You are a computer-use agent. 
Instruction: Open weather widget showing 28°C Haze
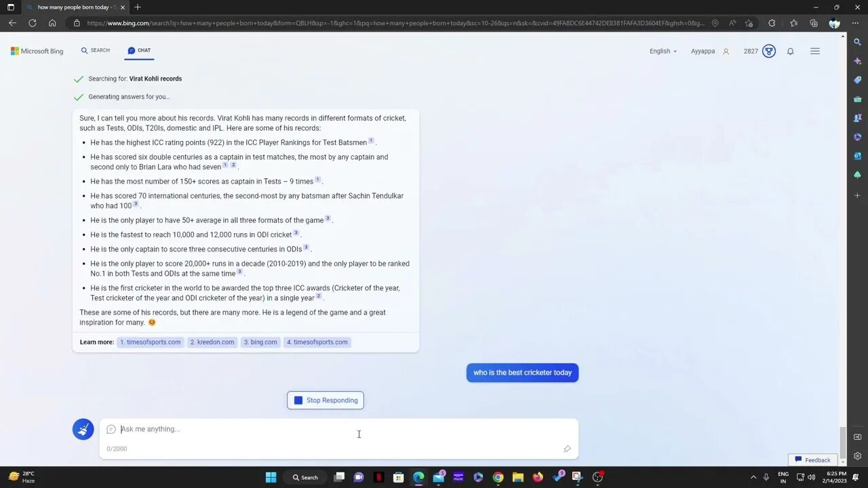pos(22,477)
